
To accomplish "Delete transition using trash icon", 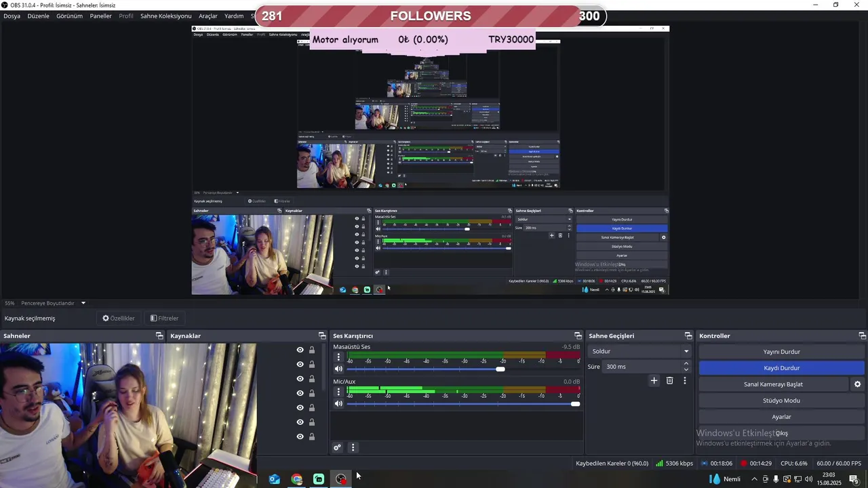I will (x=669, y=381).
